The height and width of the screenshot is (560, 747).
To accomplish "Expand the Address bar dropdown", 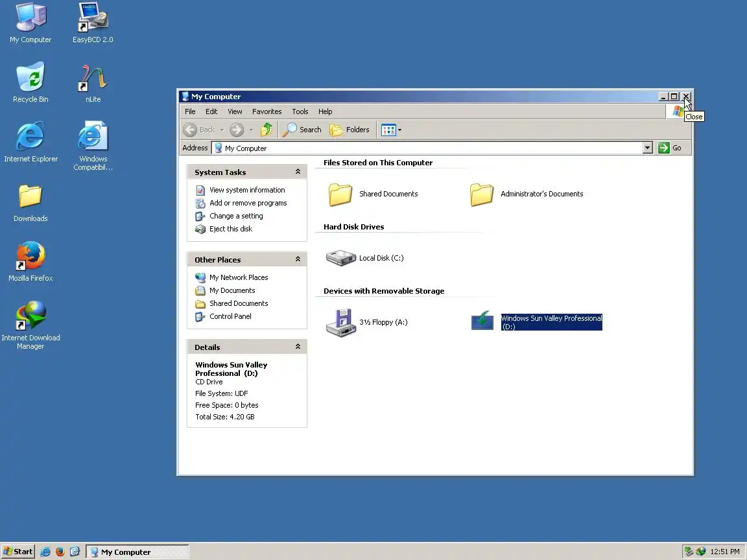I will tap(647, 148).
